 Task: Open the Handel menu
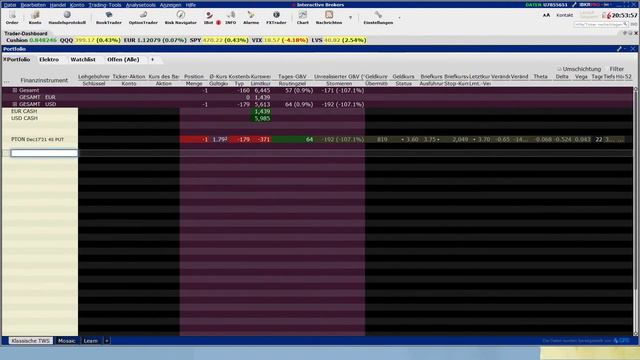[58, 5]
